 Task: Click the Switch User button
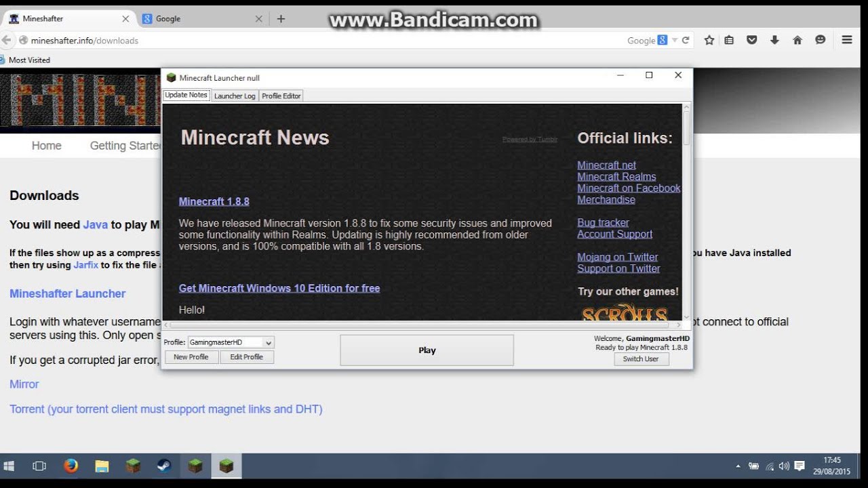[641, 359]
